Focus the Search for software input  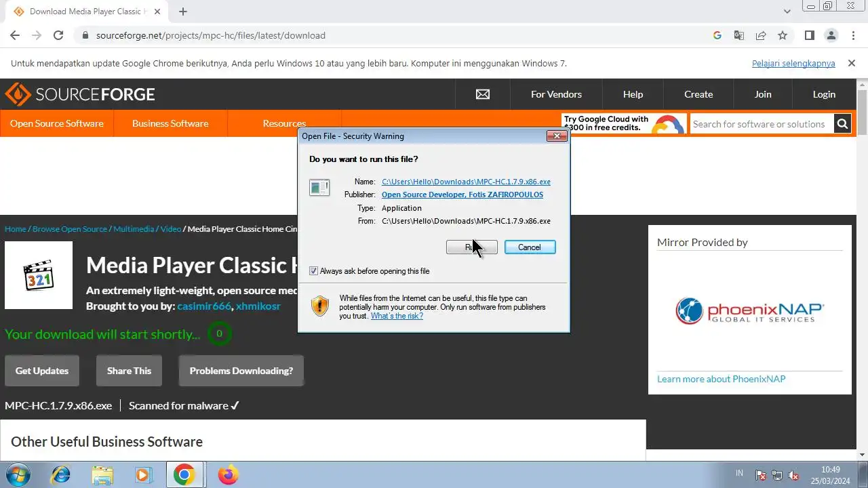[x=762, y=124]
